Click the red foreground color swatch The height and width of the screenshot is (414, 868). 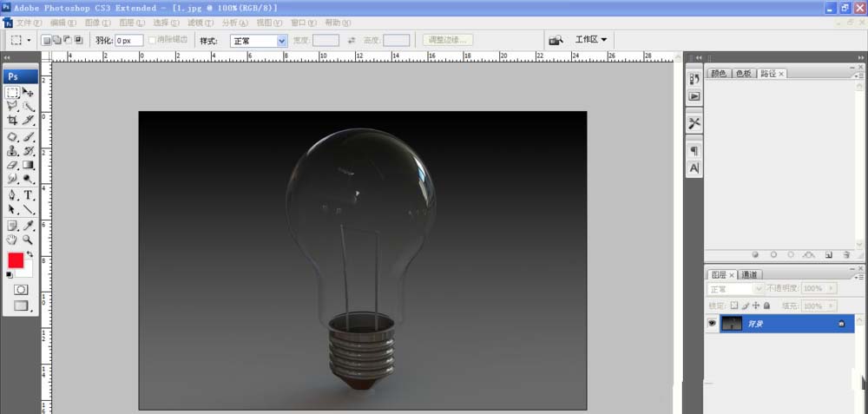(16, 260)
